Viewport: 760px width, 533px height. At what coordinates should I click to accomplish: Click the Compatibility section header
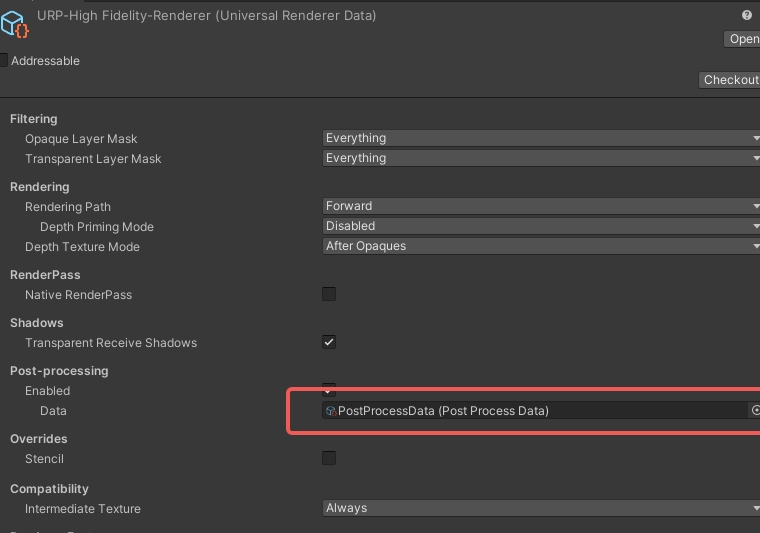(x=49, y=489)
